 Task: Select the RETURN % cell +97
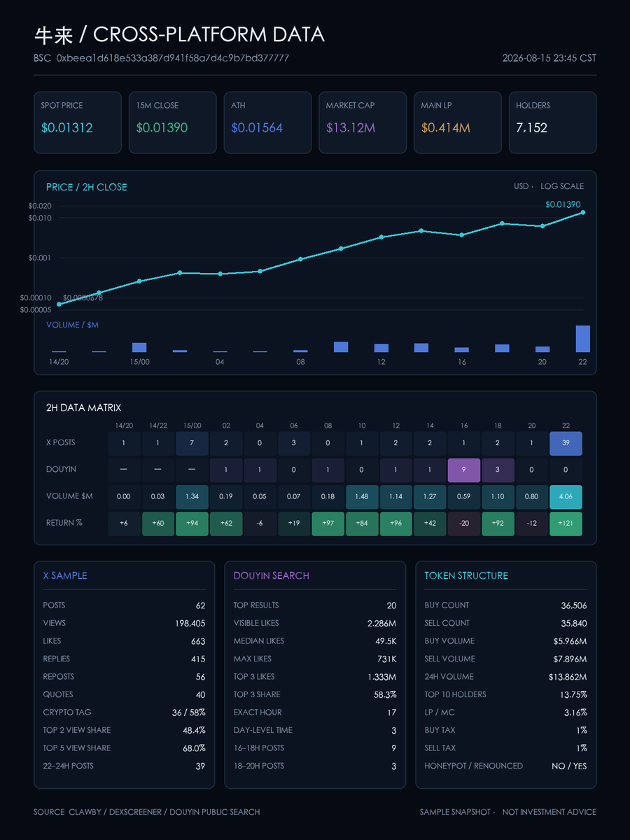click(328, 523)
